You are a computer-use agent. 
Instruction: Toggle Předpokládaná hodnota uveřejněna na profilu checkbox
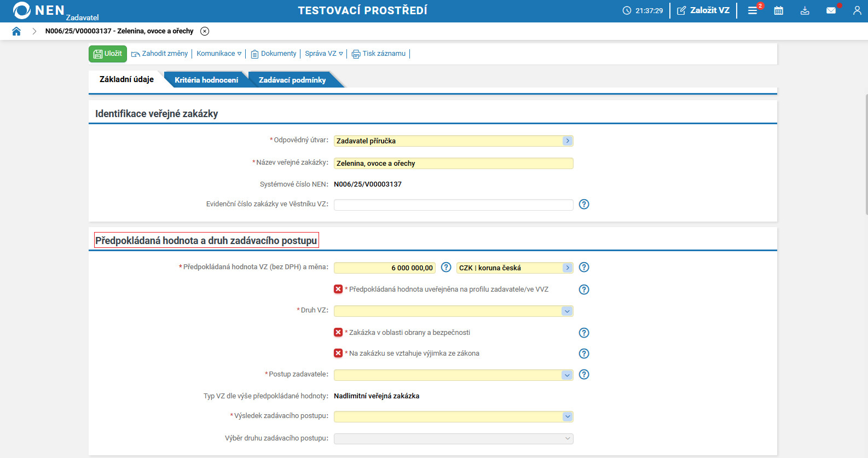point(338,289)
